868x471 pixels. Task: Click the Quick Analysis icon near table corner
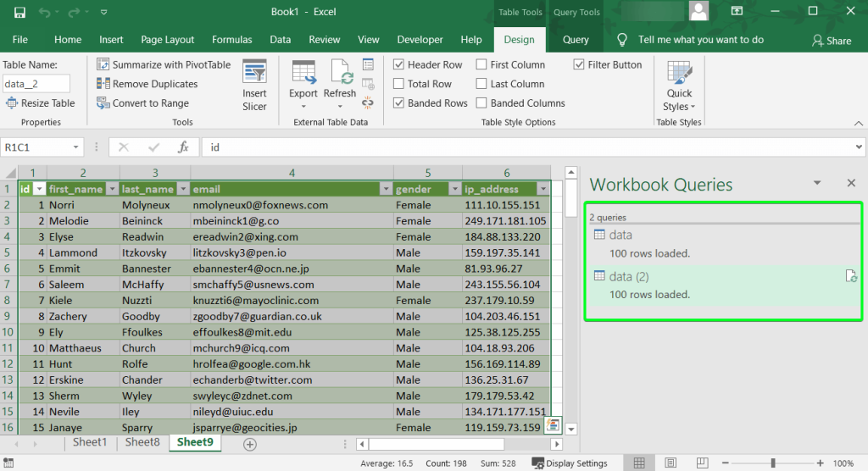point(553,425)
